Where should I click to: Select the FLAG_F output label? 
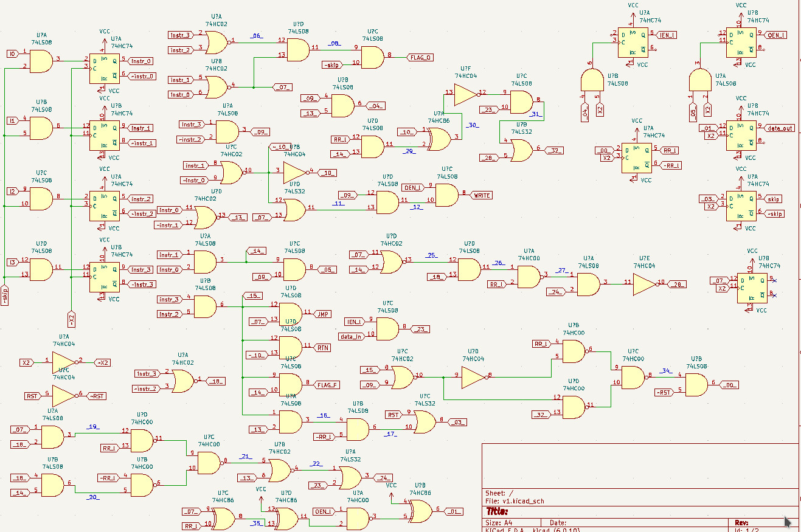pos(327,385)
